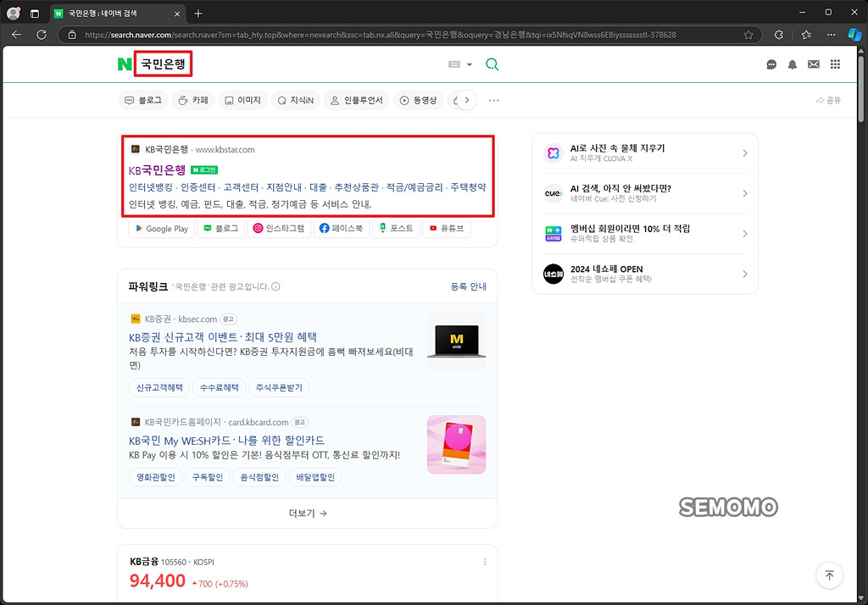Open the 유튜브 channel button
This screenshot has height=605, width=868.
tap(447, 228)
